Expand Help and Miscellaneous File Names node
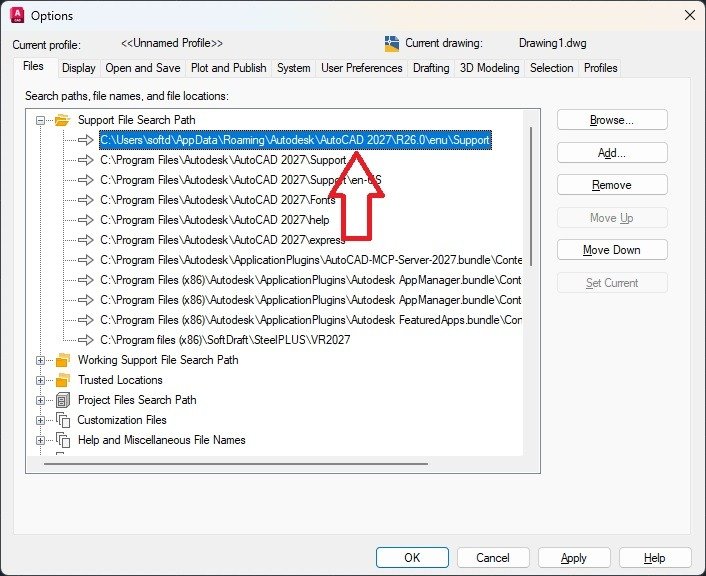706x576 pixels. click(41, 440)
